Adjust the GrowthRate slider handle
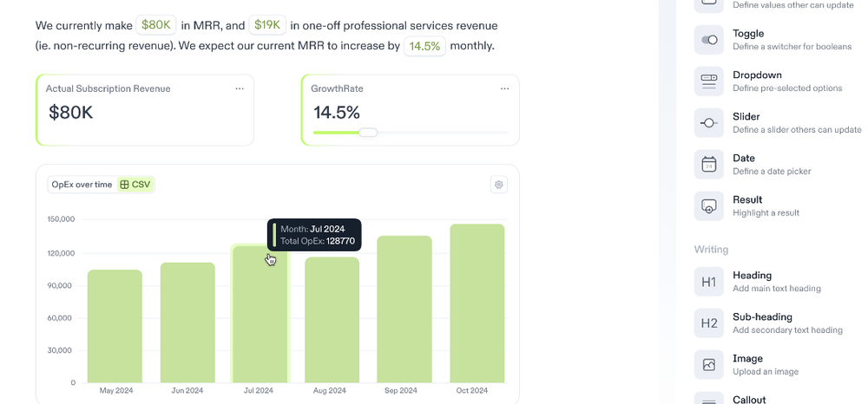This screenshot has height=404, width=868. coord(368,133)
